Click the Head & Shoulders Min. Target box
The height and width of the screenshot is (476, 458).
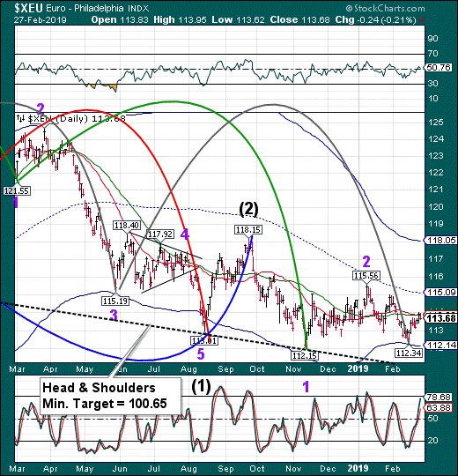pyautogui.click(x=111, y=396)
